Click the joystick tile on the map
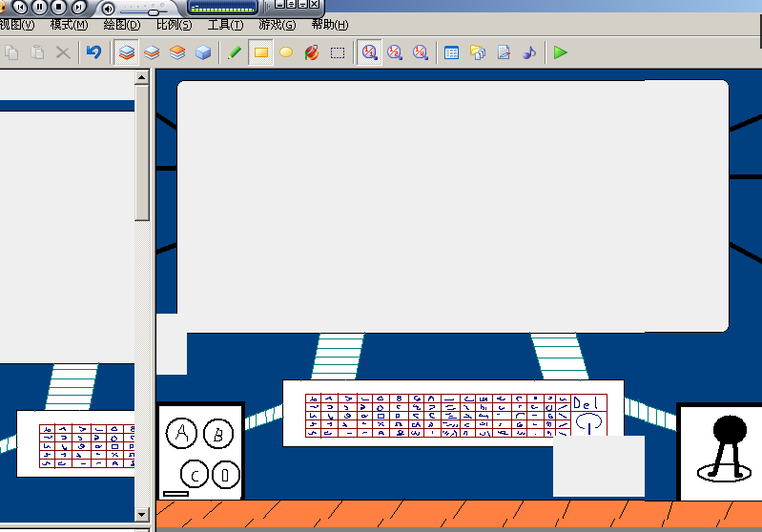The width and height of the screenshot is (762, 532). [x=720, y=451]
